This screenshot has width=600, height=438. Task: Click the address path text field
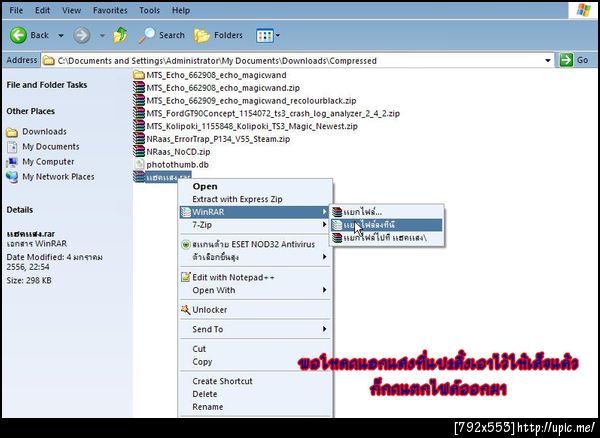pyautogui.click(x=298, y=60)
